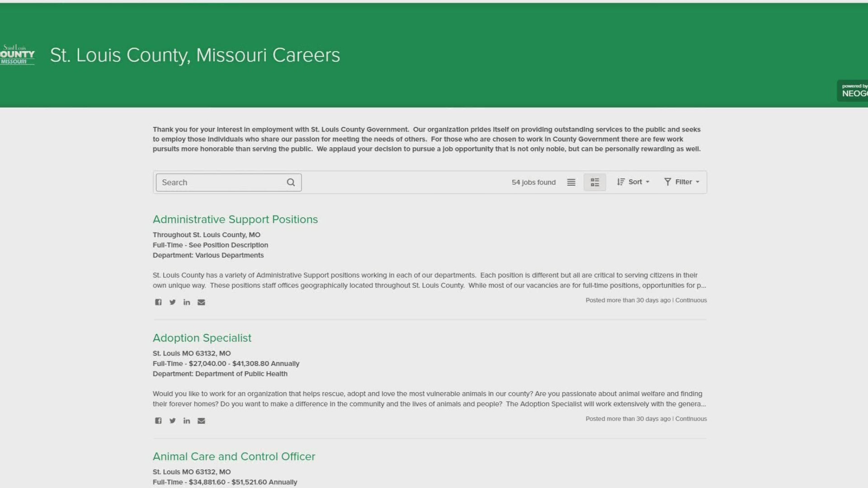Click the St. Louis County, Missouri Careers heading
868x488 pixels.
[x=195, y=55]
